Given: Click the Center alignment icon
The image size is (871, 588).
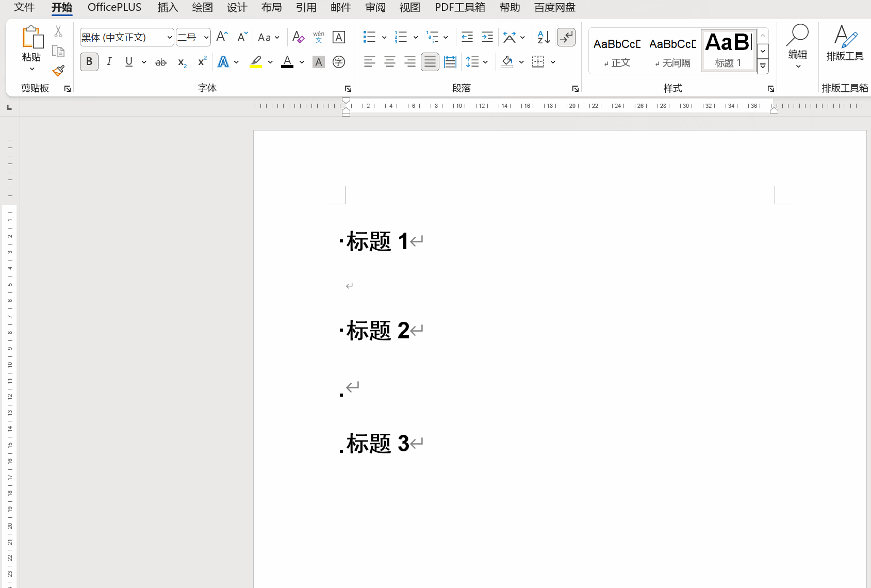Looking at the screenshot, I should tap(390, 62).
